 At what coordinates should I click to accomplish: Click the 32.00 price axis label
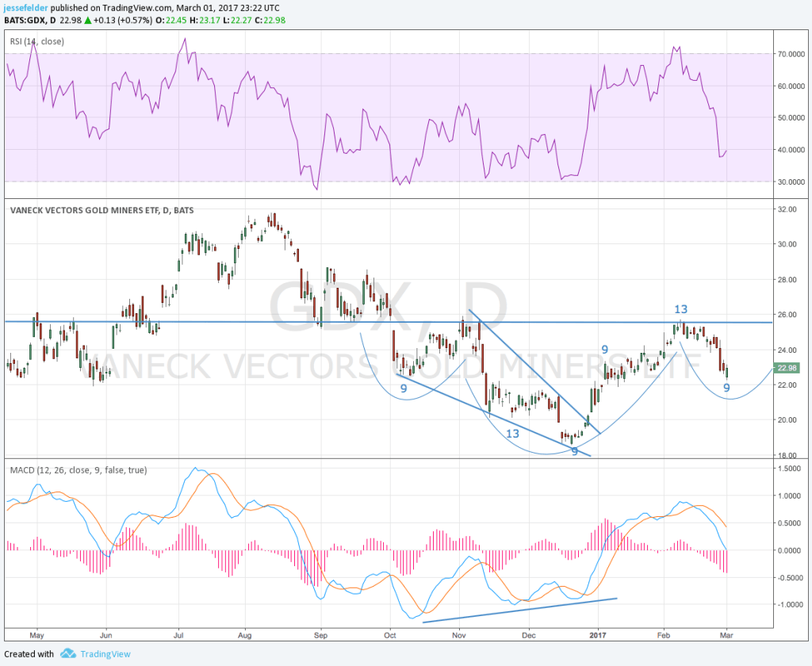coord(787,209)
